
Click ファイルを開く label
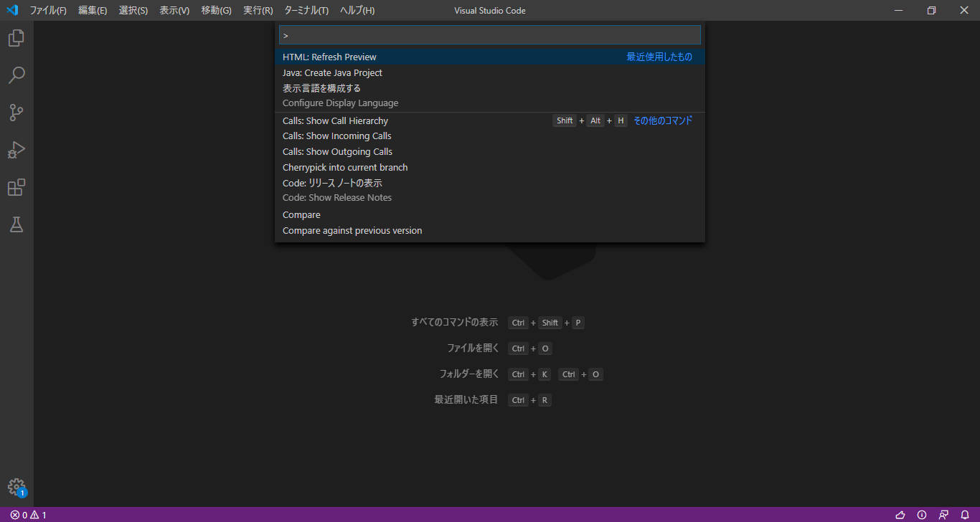[473, 348]
